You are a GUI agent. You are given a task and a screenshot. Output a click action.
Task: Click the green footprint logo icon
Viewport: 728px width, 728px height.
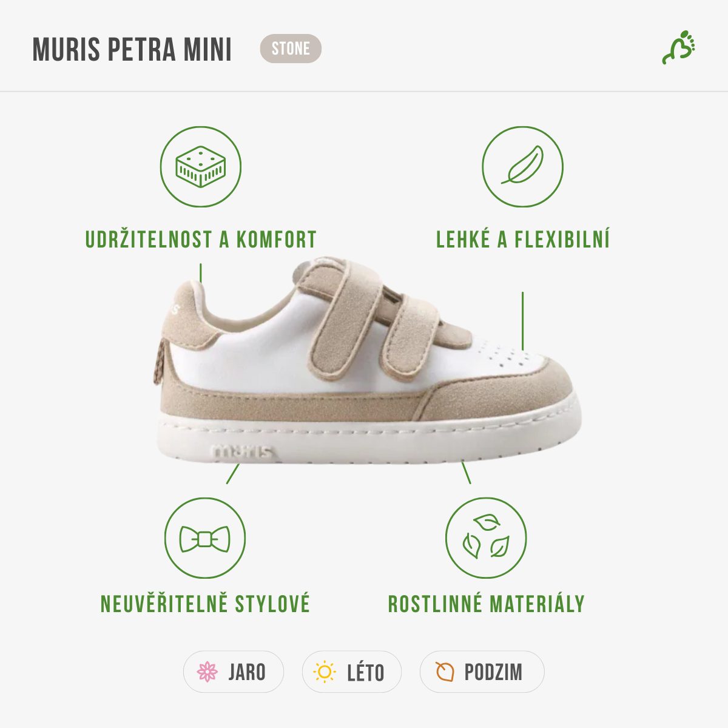(679, 48)
